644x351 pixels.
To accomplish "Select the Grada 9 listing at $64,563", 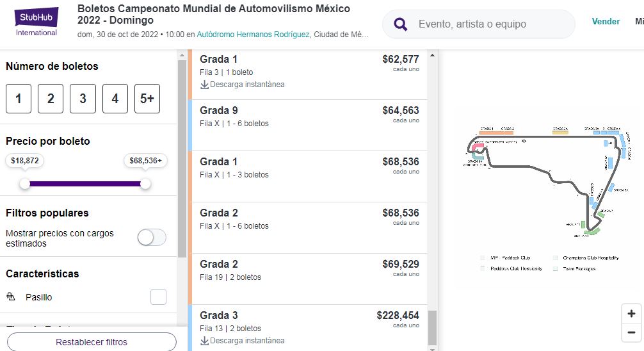I will [x=308, y=126].
